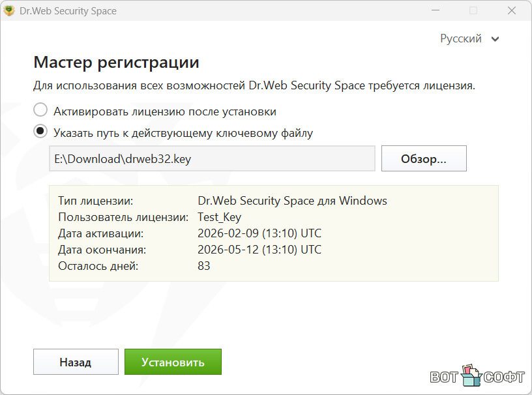Click the days remaining value 83

click(203, 266)
